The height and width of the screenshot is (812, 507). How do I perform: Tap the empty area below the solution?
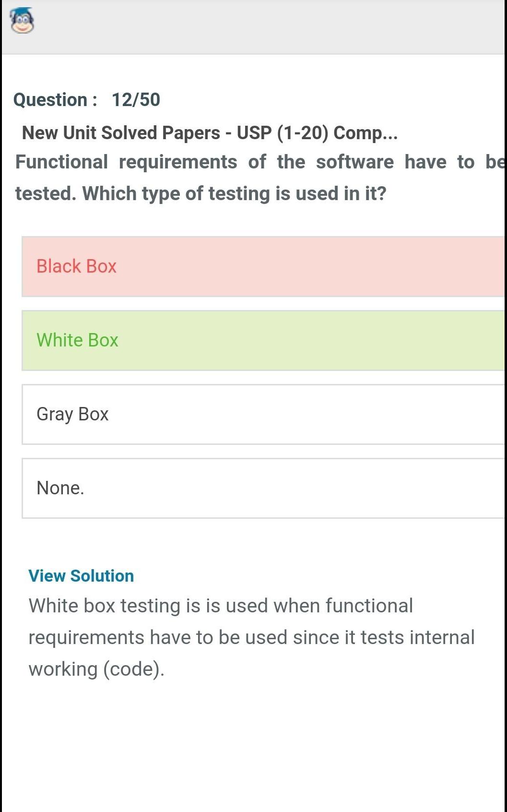click(x=253, y=749)
